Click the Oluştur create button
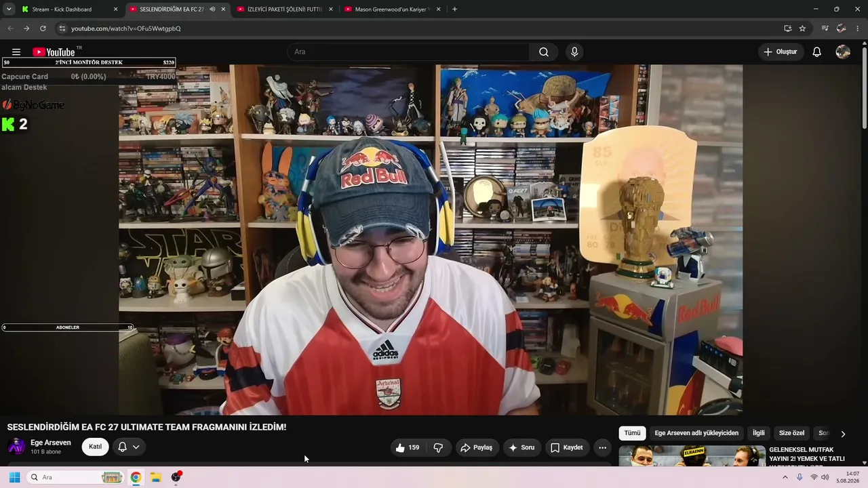 (x=781, y=52)
